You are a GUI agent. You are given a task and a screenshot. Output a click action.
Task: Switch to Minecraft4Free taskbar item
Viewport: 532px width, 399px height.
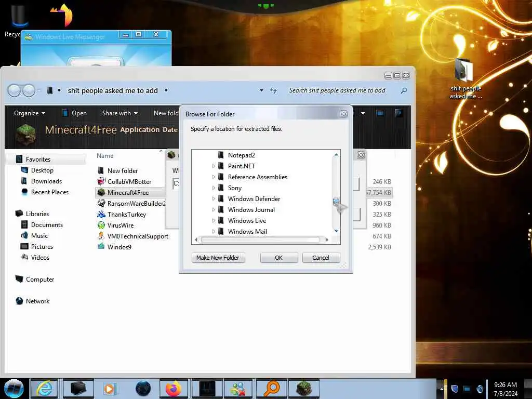point(304,389)
